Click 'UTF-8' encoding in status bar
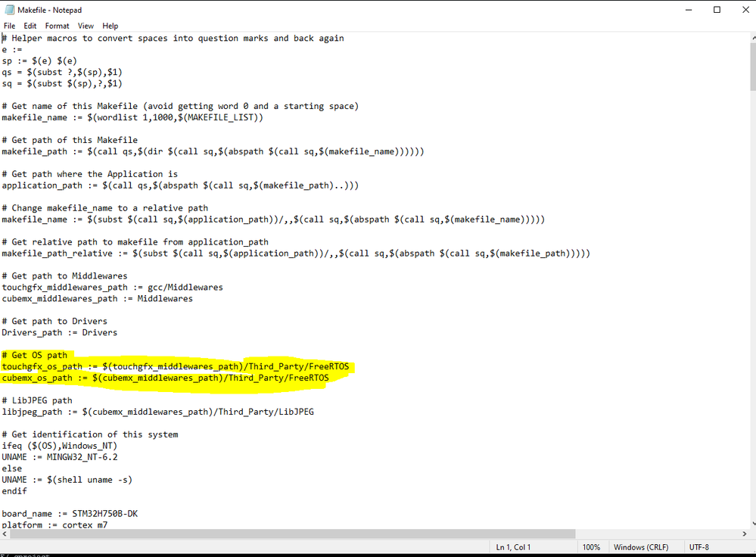756x557 pixels. tap(698, 547)
